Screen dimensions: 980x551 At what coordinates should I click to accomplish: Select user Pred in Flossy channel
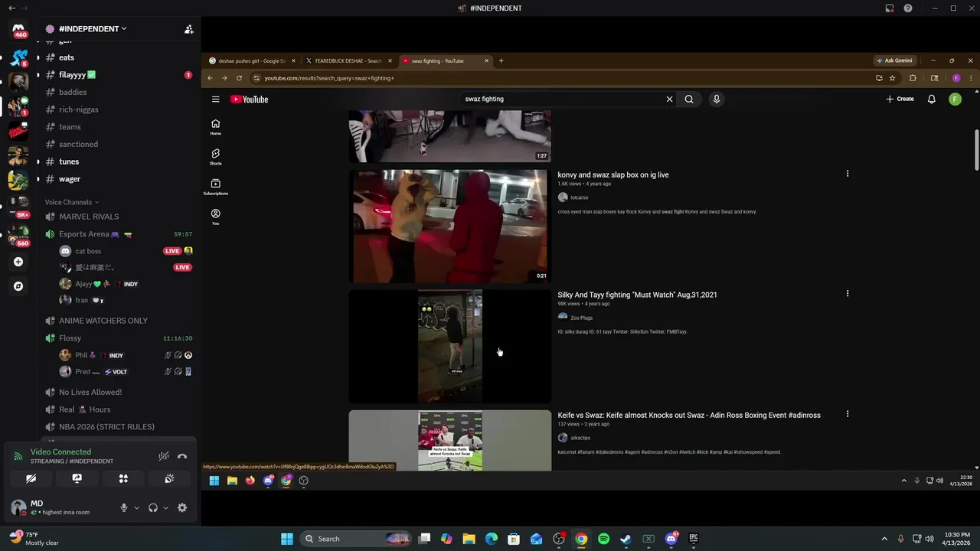83,372
